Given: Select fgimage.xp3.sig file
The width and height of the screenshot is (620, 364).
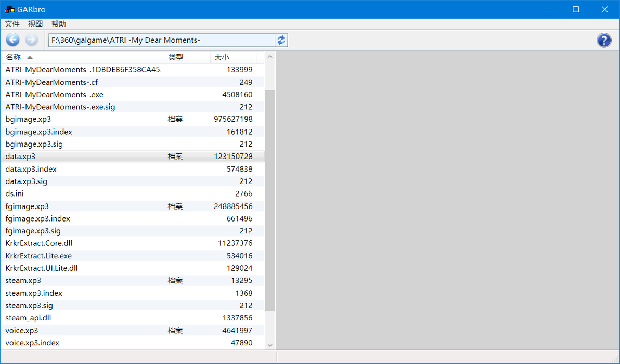Looking at the screenshot, I should click(133, 231).
